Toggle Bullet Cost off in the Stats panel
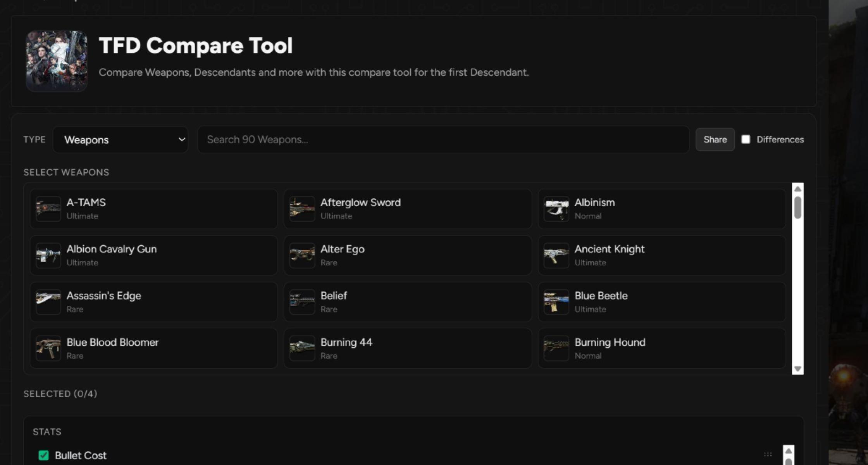The image size is (868, 465). (x=44, y=455)
